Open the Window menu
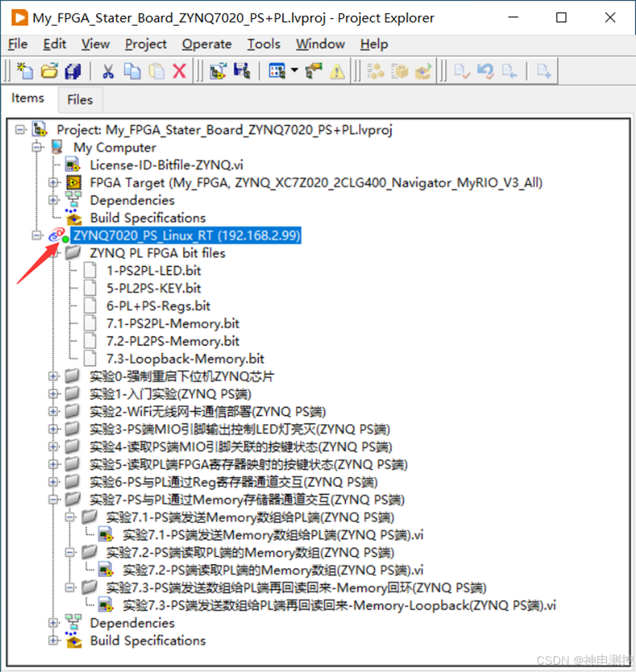This screenshot has width=636, height=672. pyautogui.click(x=320, y=44)
